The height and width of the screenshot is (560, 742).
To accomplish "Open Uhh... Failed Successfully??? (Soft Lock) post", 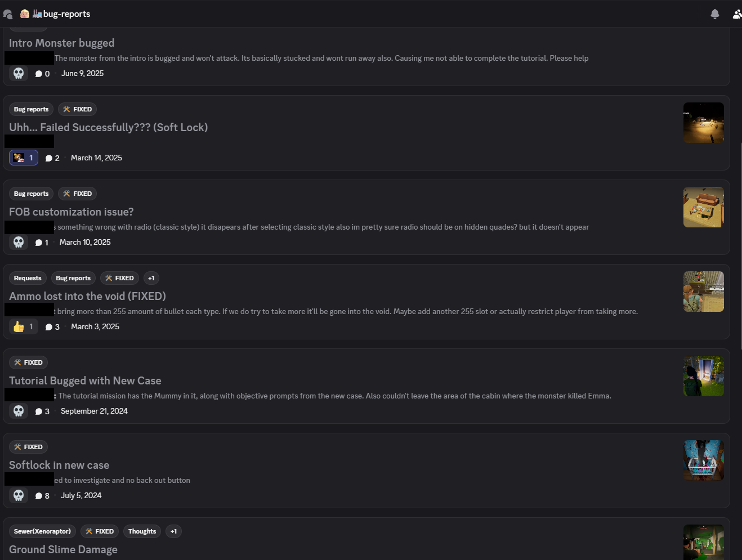I will [x=109, y=127].
